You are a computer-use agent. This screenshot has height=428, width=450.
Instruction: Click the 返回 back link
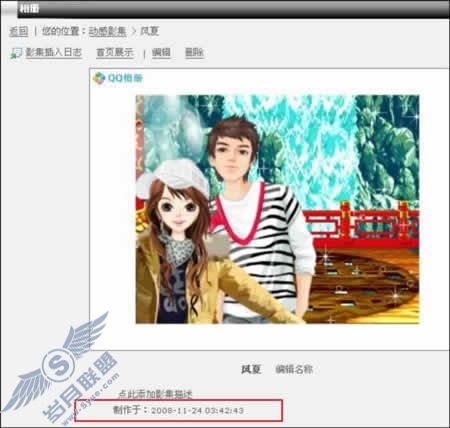tap(18, 31)
